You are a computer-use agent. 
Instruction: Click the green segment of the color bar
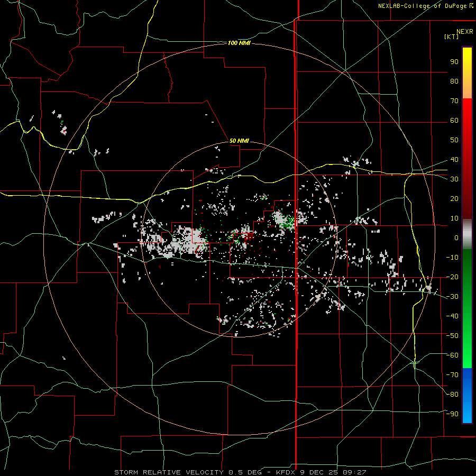[467, 308]
